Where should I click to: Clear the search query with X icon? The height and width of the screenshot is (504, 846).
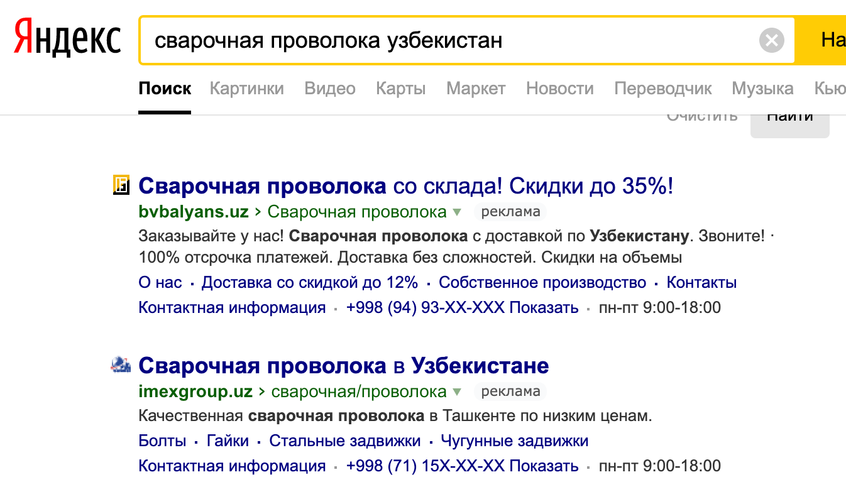[771, 41]
